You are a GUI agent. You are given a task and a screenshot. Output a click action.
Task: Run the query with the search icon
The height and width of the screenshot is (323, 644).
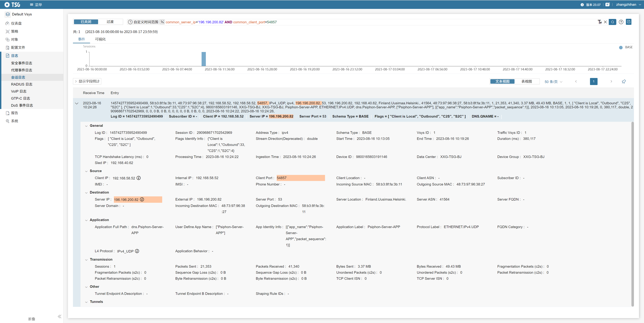tap(612, 22)
